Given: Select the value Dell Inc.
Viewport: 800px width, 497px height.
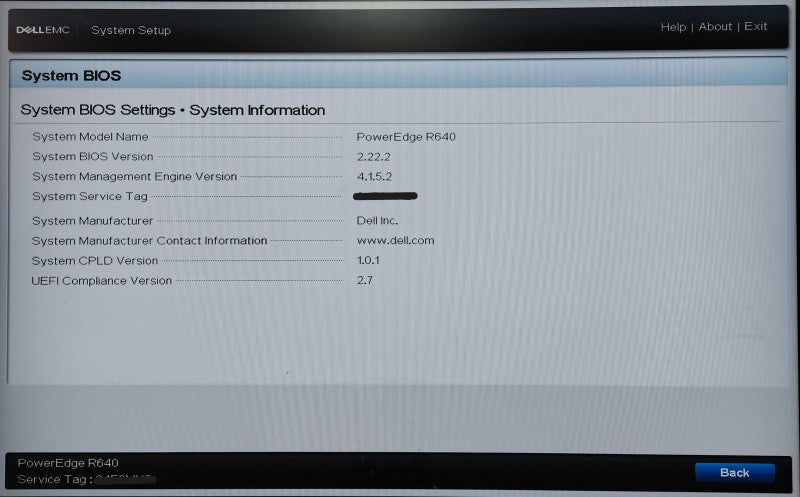Looking at the screenshot, I should click(x=377, y=220).
